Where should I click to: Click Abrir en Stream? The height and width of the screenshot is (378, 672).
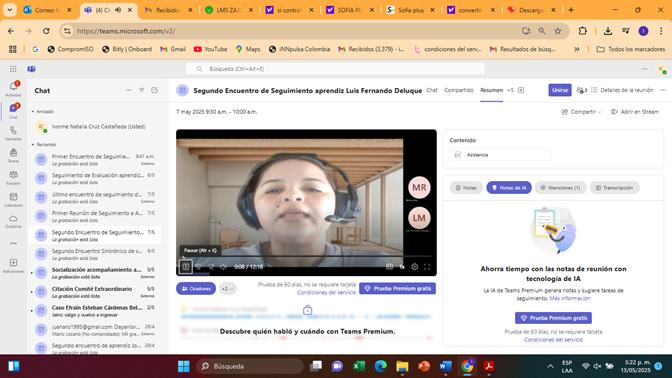pos(635,111)
